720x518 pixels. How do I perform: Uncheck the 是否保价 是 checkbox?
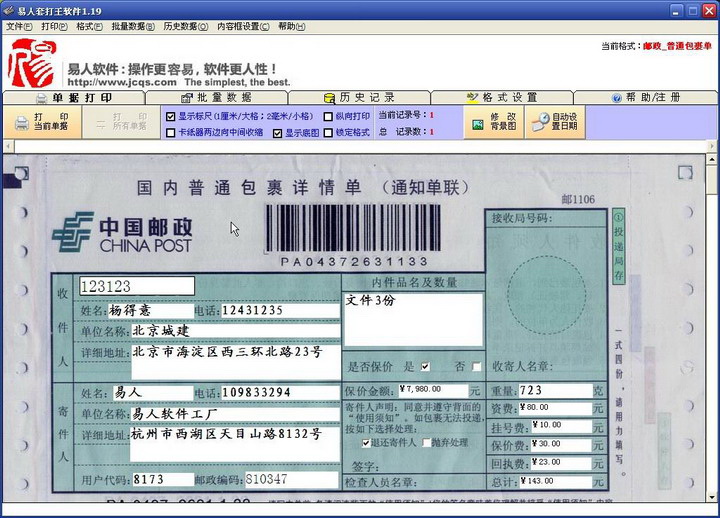[426, 366]
